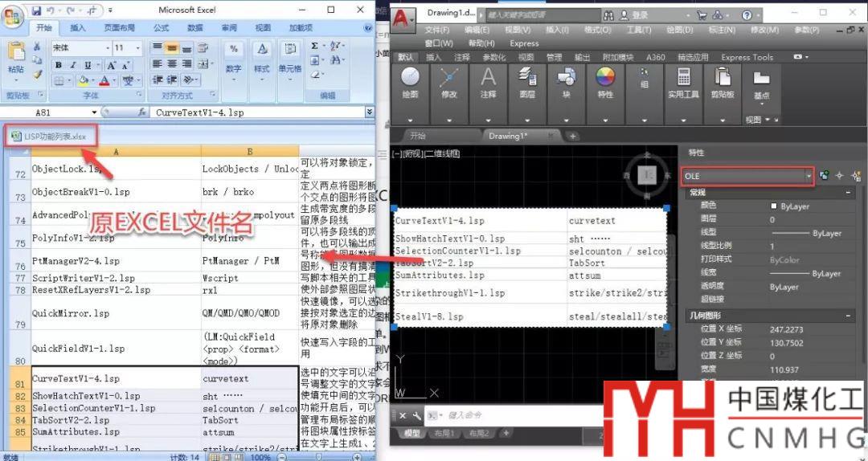Align text right in Excel ribbon

[187, 64]
